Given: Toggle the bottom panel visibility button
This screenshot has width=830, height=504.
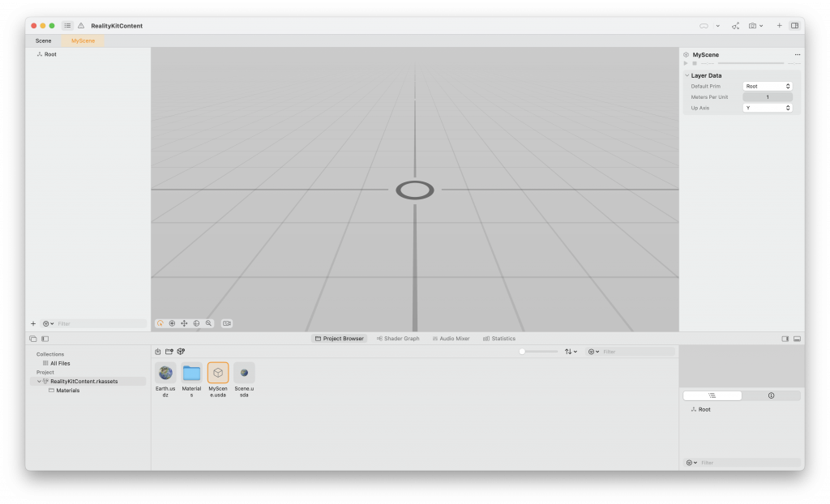Looking at the screenshot, I should coord(798,339).
